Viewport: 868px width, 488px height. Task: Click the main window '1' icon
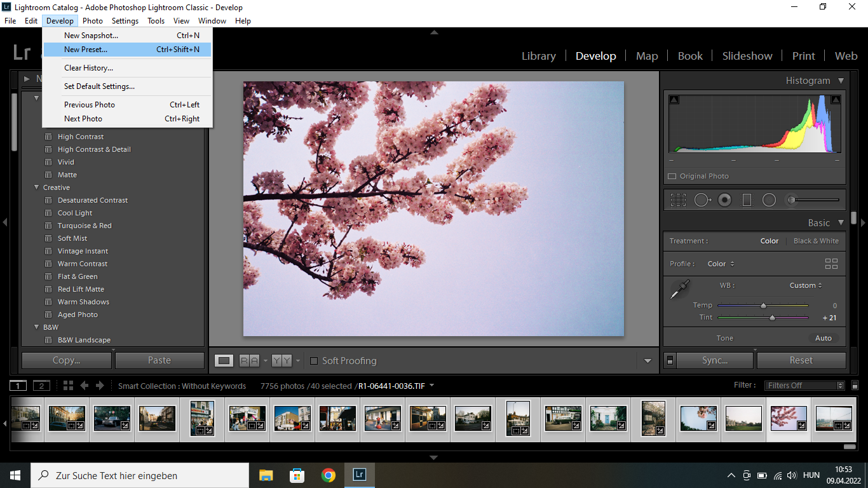click(x=18, y=386)
